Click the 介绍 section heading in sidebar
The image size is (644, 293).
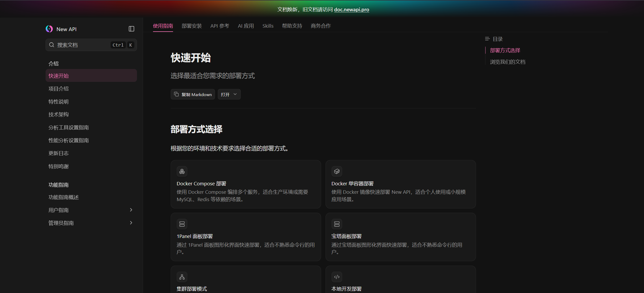coord(53,63)
